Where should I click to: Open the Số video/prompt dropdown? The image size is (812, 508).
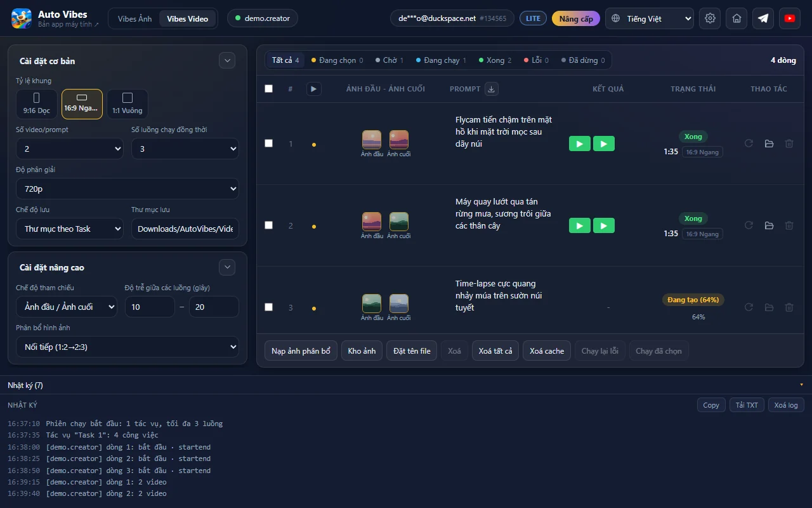(x=70, y=149)
